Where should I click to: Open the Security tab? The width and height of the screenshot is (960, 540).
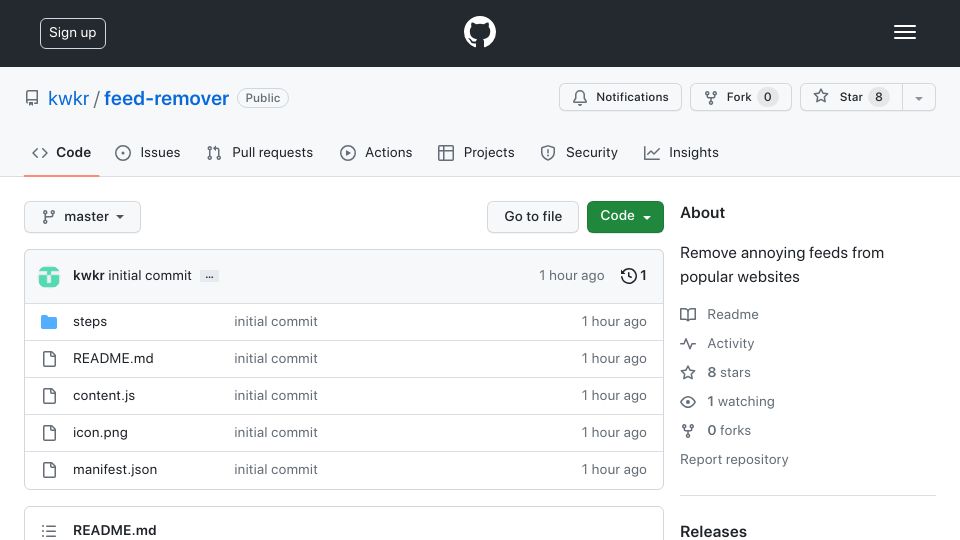click(579, 152)
